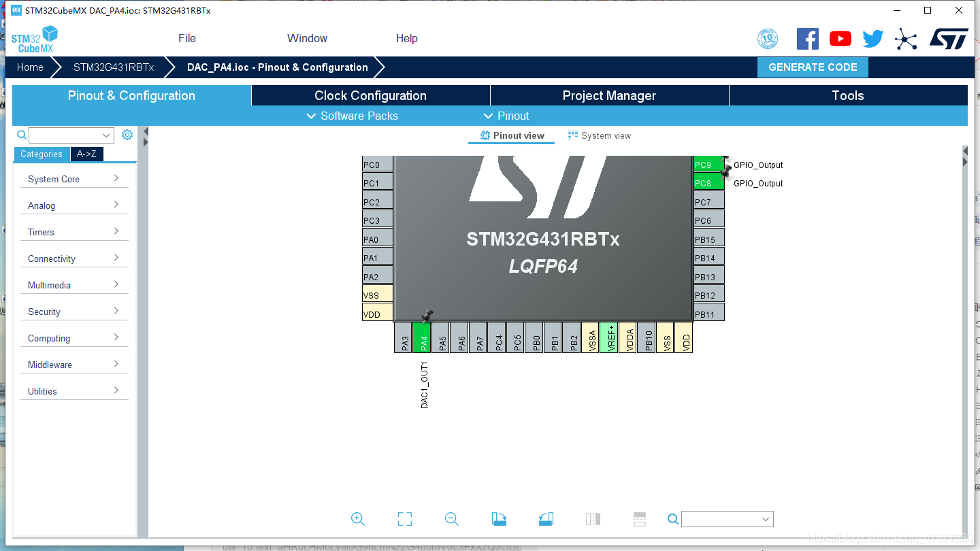Open the File menu
The image size is (980, 551).
pyautogui.click(x=187, y=38)
